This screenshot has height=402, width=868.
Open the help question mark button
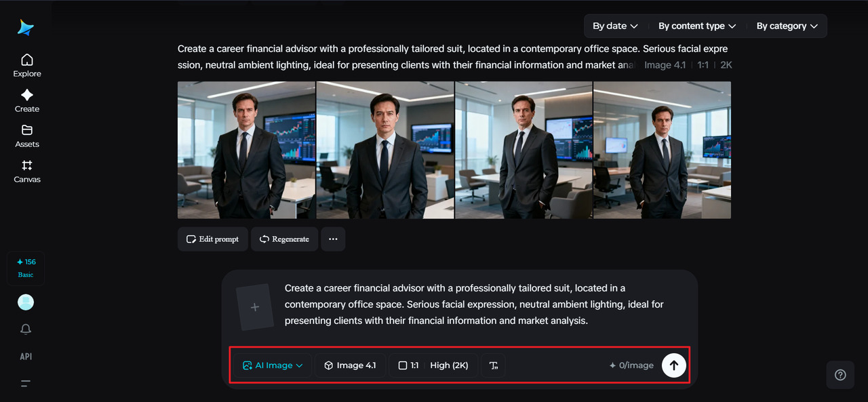840,375
